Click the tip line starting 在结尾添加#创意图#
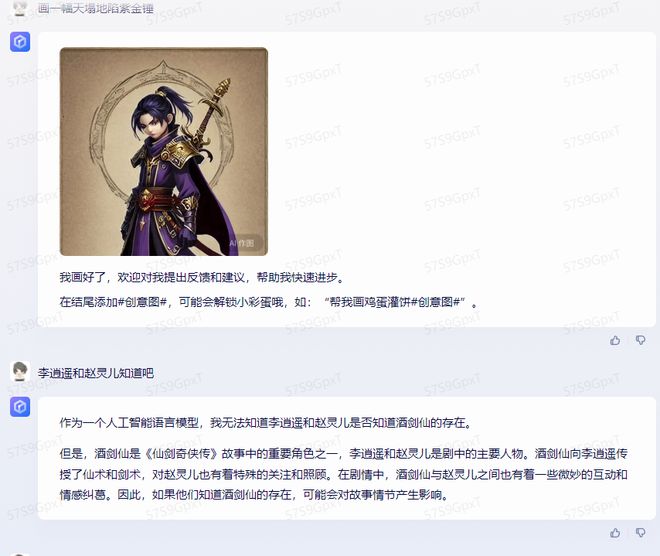The image size is (660, 556). (x=269, y=302)
